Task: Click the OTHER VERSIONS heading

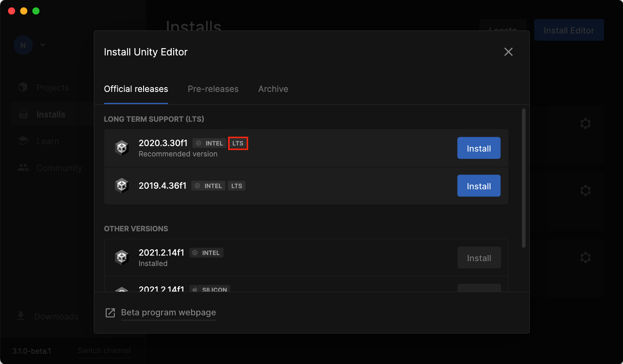Action: pos(136,229)
